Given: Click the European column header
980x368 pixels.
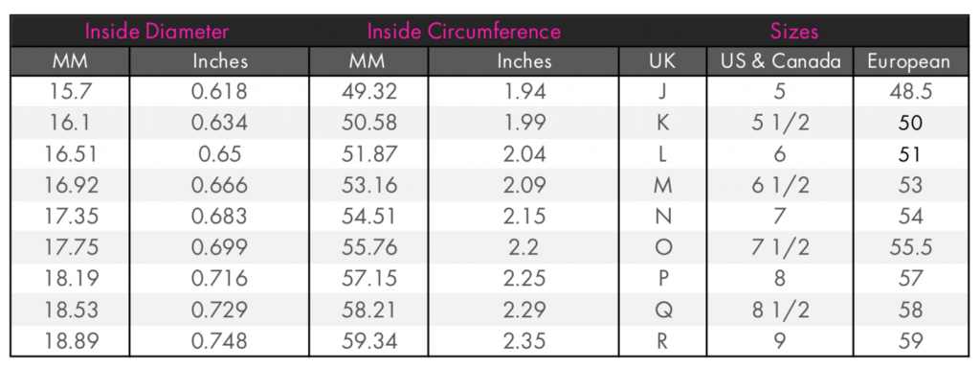Looking at the screenshot, I should [909, 61].
